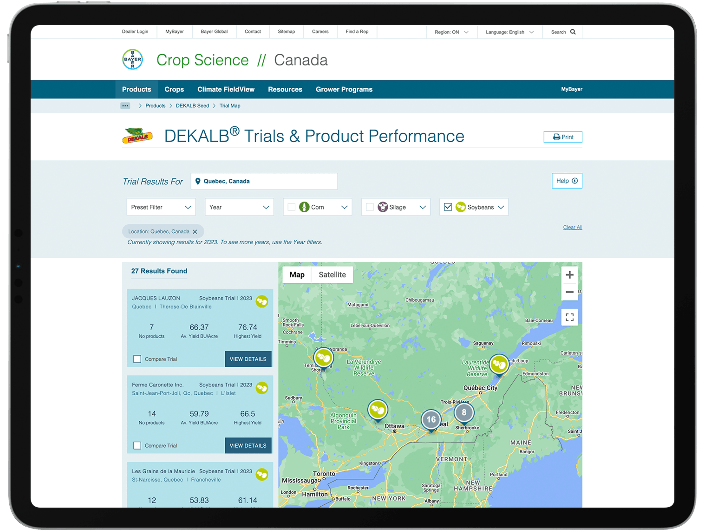Expand the Corn dropdown arrow
The width and height of the screenshot is (704, 530).
tap(344, 207)
